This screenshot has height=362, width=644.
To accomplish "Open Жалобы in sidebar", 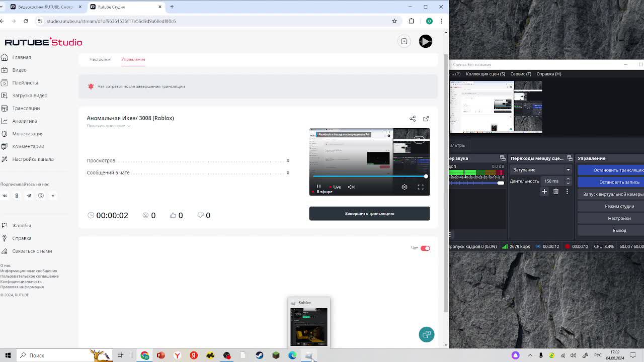I will [21, 226].
